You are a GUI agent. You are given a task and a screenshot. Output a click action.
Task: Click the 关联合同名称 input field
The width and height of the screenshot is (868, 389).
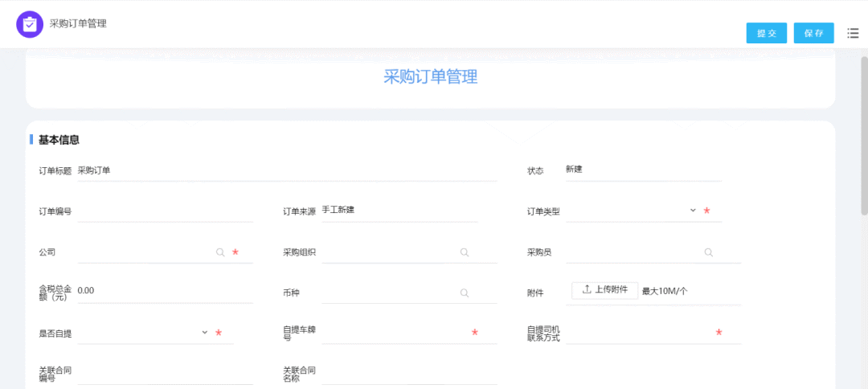[409, 374]
